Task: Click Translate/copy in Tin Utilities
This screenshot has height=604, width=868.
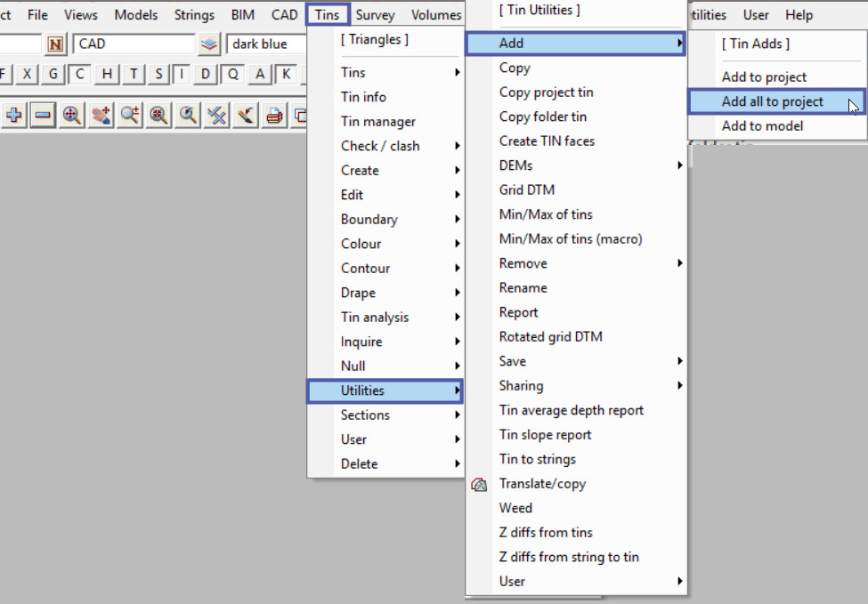Action: point(542,483)
